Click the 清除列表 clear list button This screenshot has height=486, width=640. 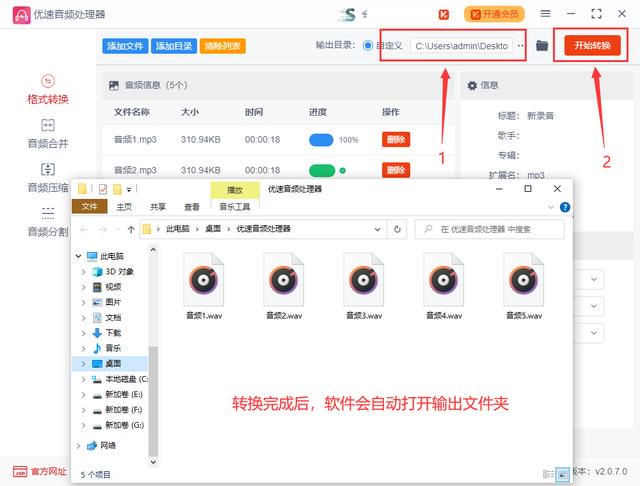tap(222, 46)
